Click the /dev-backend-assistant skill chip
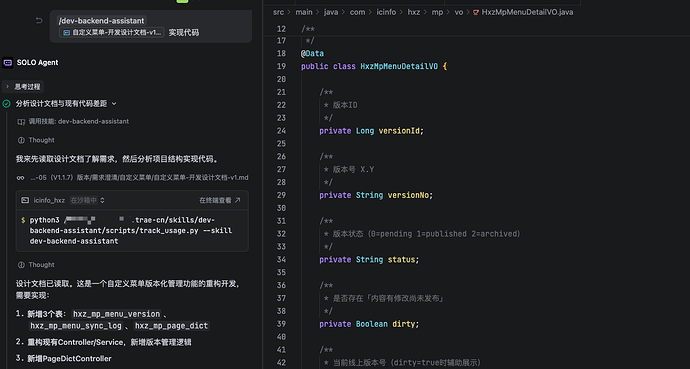 tap(101, 21)
